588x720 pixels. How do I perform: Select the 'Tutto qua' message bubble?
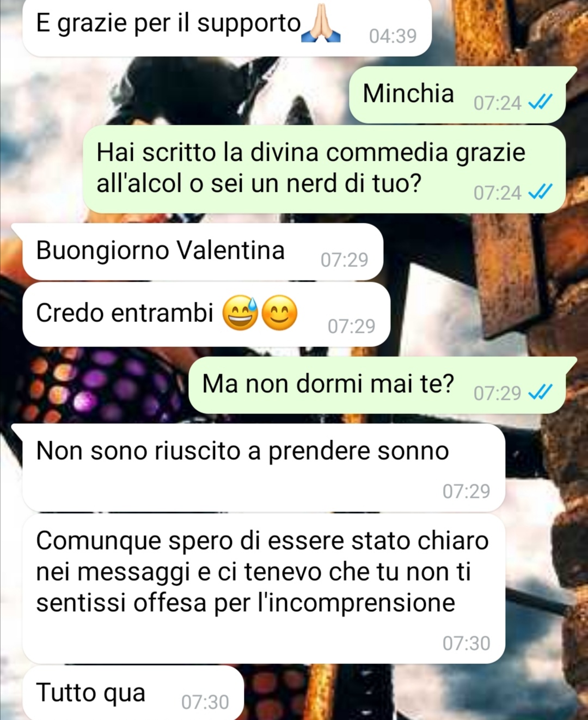(133, 693)
